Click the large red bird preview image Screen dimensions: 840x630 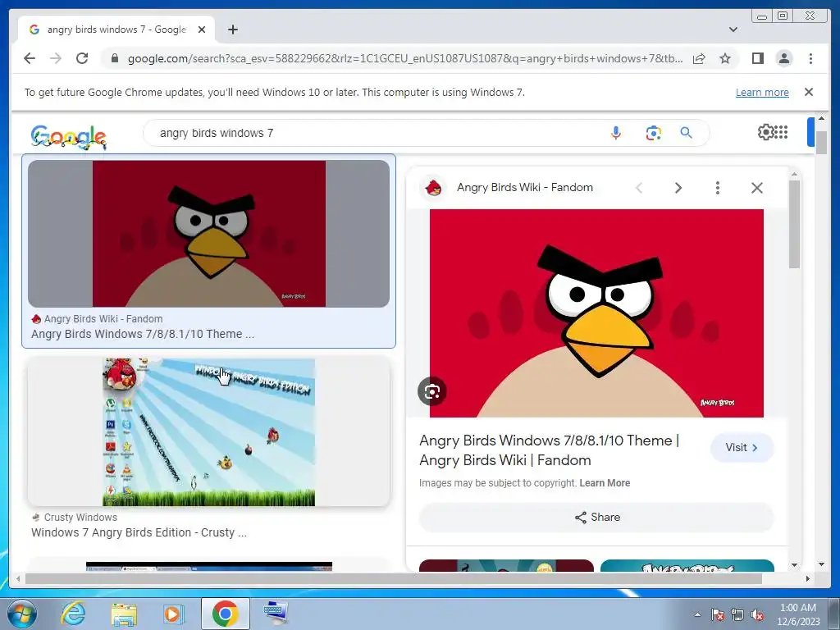(x=596, y=313)
